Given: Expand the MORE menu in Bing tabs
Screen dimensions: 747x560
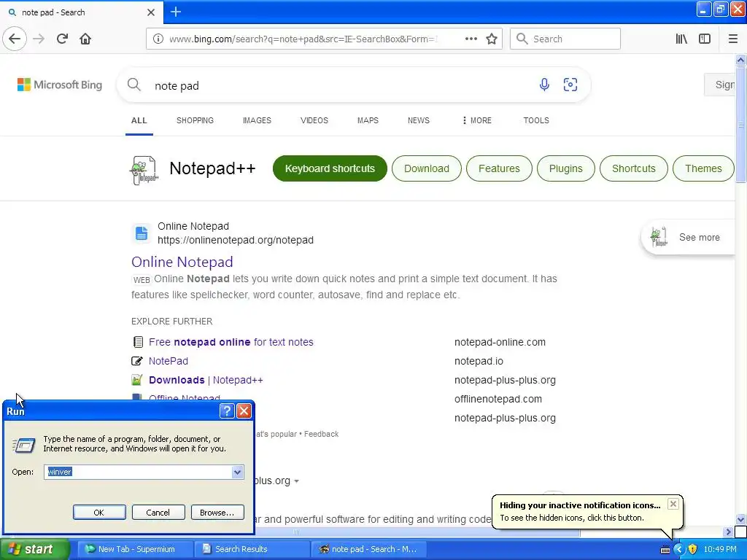Looking at the screenshot, I should pyautogui.click(x=477, y=120).
